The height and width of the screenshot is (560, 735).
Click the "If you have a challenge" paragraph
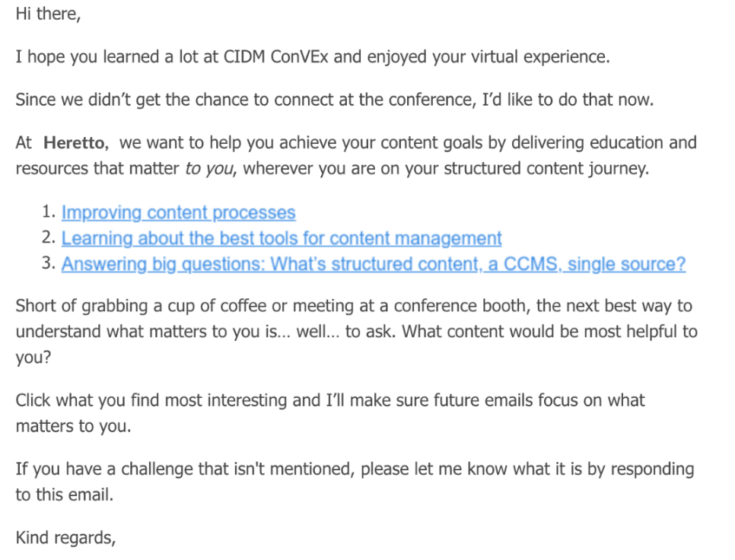pyautogui.click(x=114, y=469)
